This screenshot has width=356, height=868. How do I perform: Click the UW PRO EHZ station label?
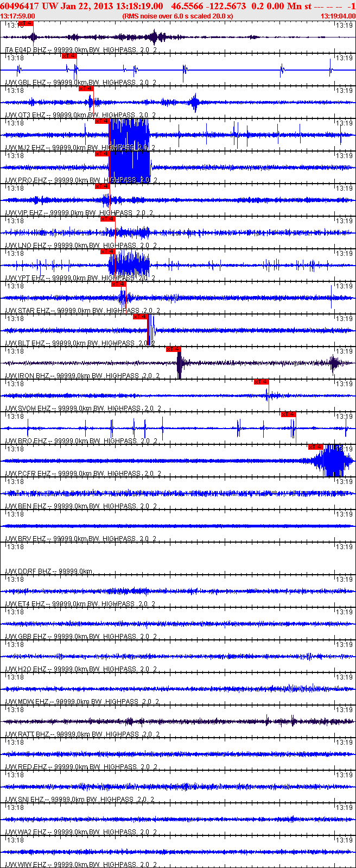(x=81, y=180)
